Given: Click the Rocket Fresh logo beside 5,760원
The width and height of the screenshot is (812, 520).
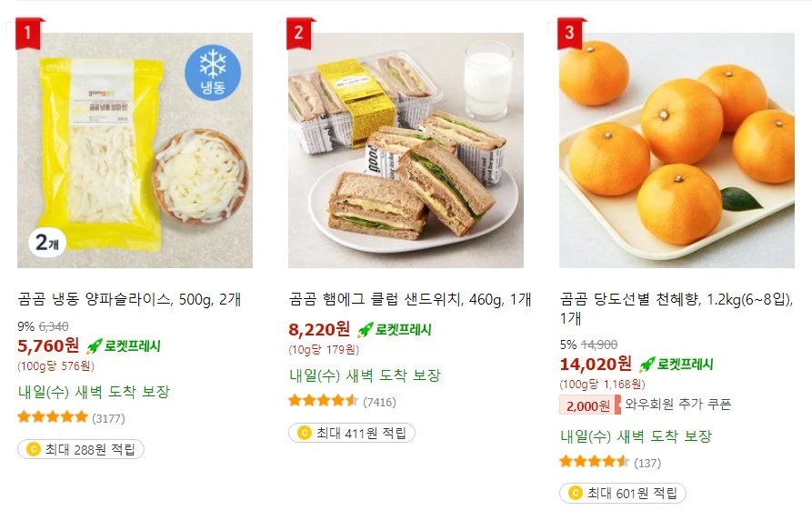Looking at the screenshot, I should [x=124, y=345].
